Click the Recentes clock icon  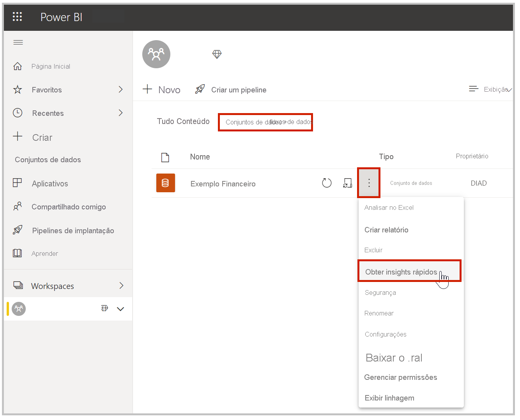18,113
